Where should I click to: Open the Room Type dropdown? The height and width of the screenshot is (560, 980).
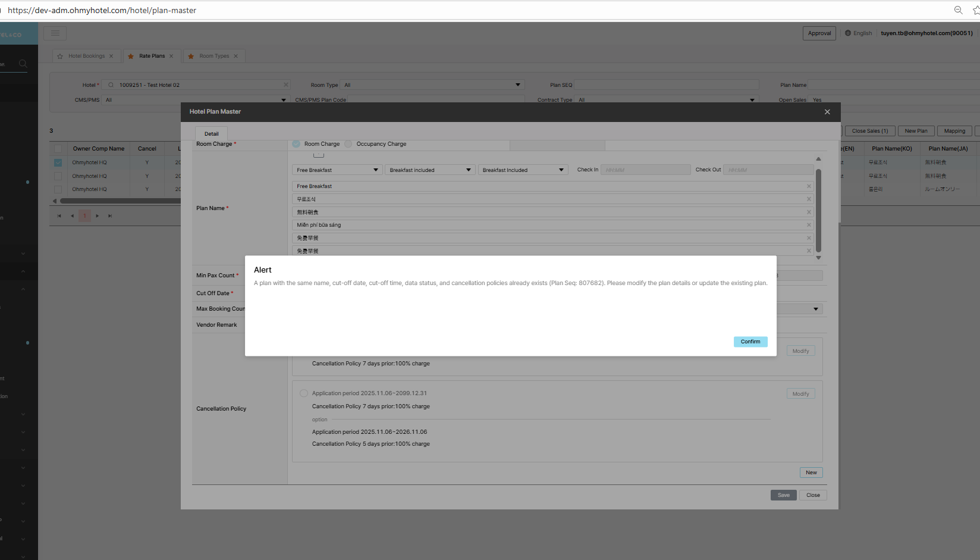517,85
